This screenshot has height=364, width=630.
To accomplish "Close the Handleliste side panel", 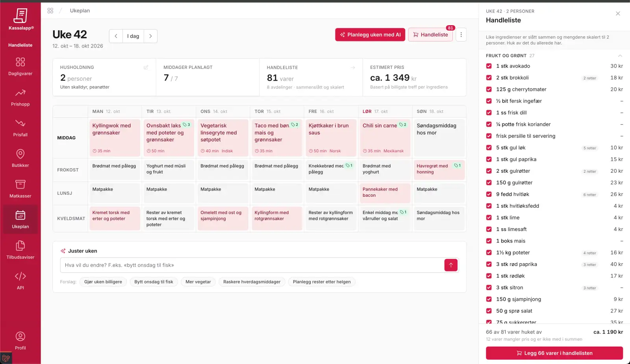I will [x=618, y=14].
